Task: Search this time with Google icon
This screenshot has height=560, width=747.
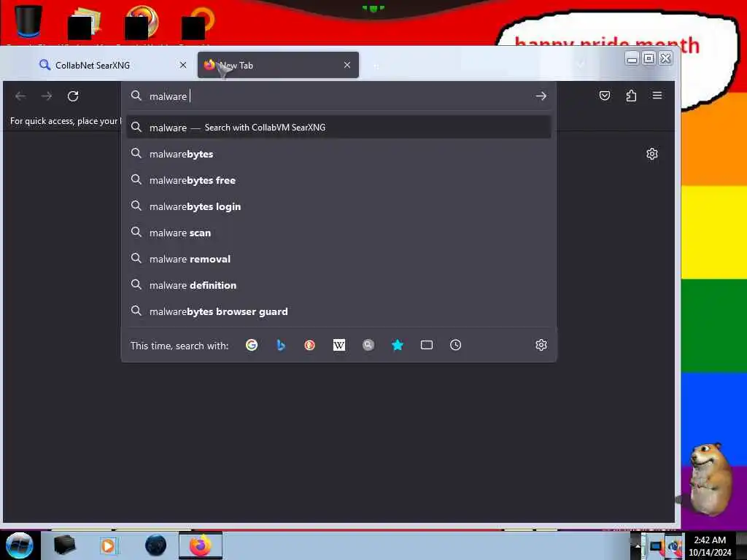Action: pos(252,345)
